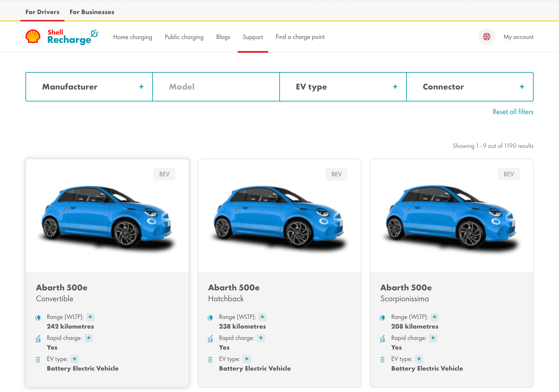559x392 pixels.
Task: Click the rapid charge bolt icon on Hatchback card
Action: coord(210,339)
